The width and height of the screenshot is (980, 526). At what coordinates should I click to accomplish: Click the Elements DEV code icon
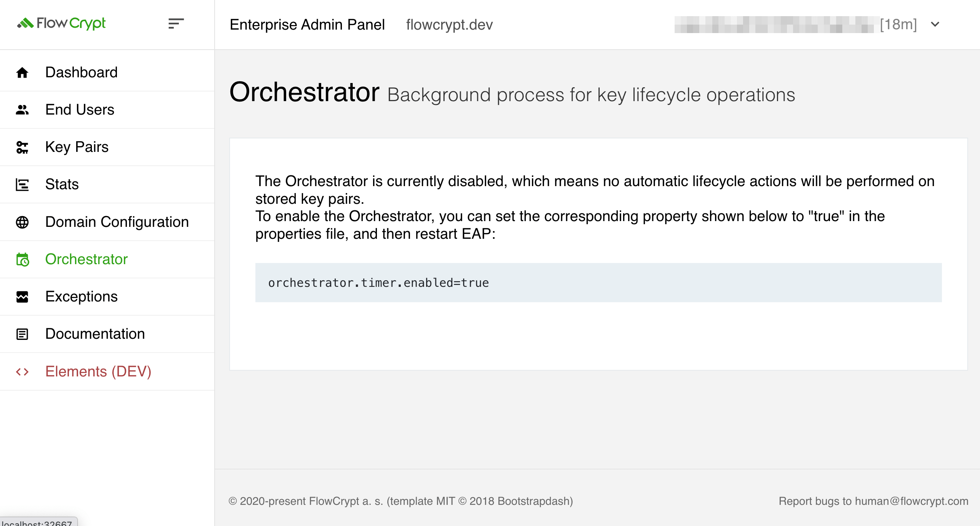tap(23, 371)
